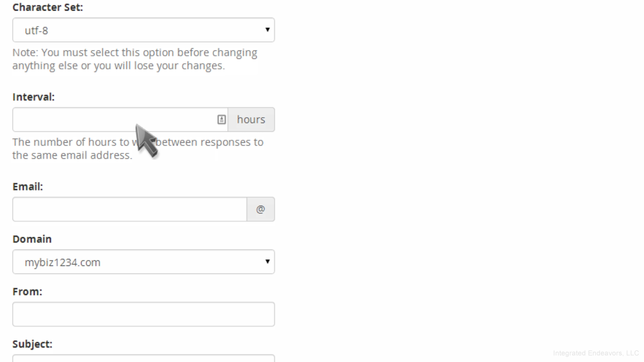Click into the Email text box
The image size is (644, 362).
(129, 209)
